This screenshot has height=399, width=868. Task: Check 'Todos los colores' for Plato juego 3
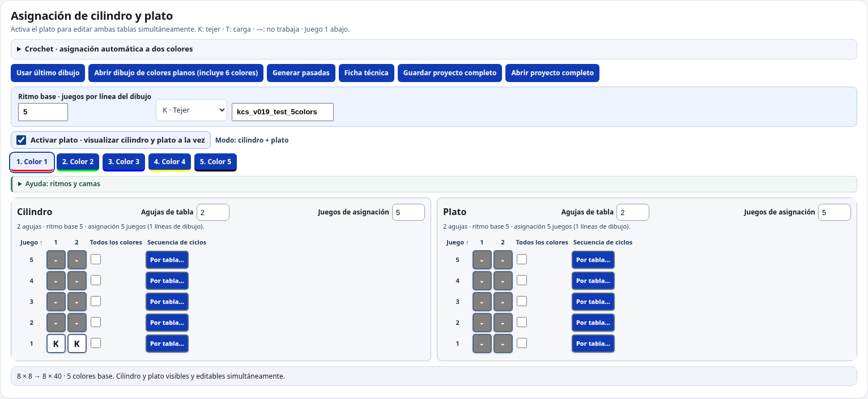[x=522, y=301]
